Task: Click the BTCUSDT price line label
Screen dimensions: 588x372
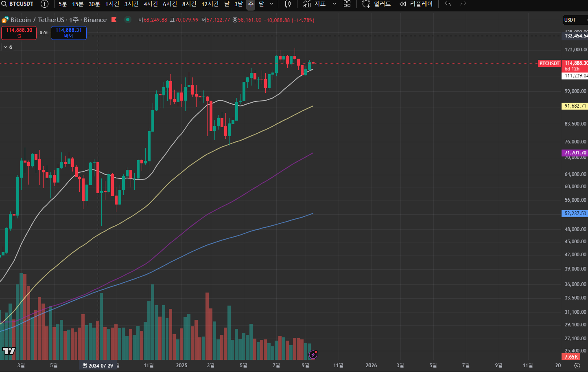Action: click(549, 64)
